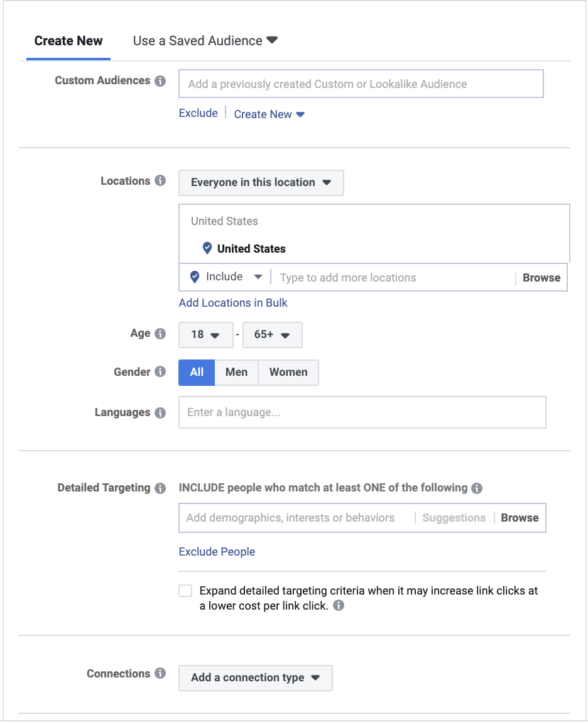Viewport: 588px width, 724px height.
Task: Click the Detailed Targeting info icon
Action: pos(160,488)
